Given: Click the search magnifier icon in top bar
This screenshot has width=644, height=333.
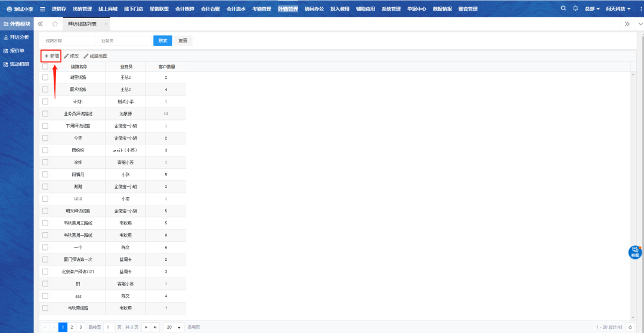Looking at the screenshot, I should [x=564, y=8].
